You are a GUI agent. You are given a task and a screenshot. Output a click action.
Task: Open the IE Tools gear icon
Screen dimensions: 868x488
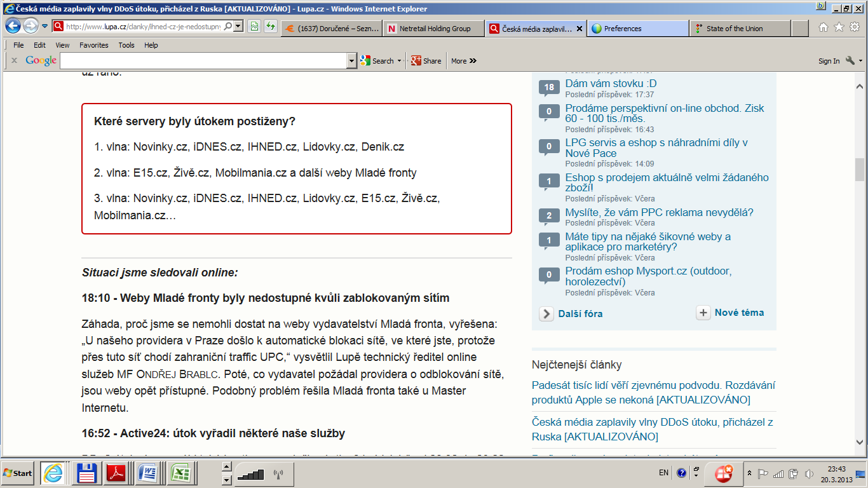[855, 27]
